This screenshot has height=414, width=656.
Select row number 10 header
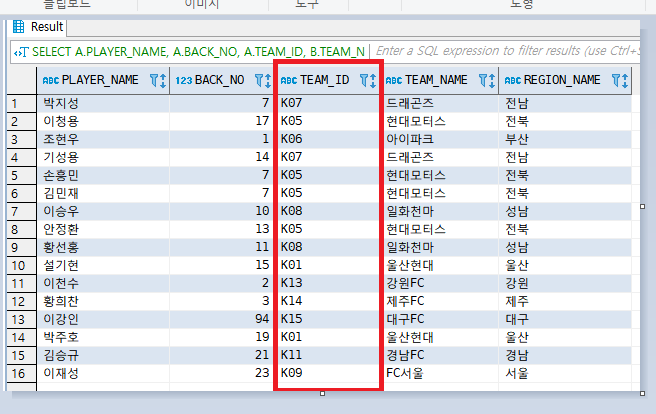[x=22, y=266]
